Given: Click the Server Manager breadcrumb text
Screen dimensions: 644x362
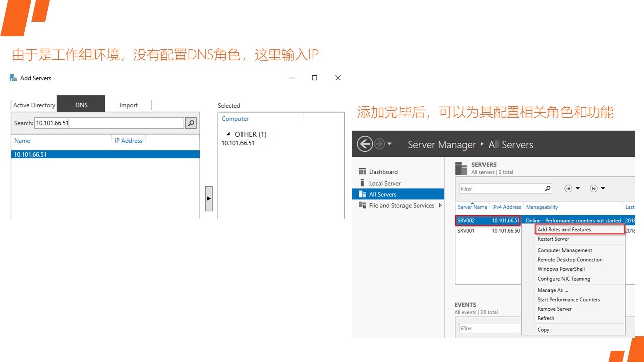Looking at the screenshot, I should (442, 145).
